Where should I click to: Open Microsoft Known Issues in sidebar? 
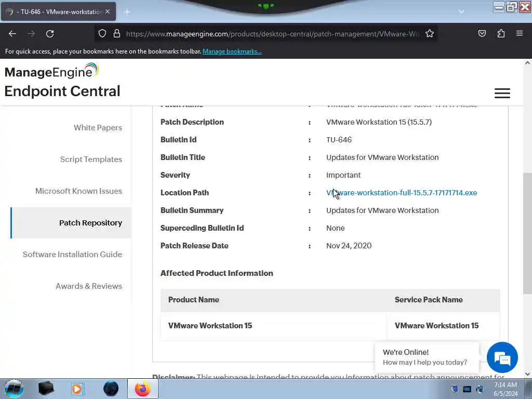79,191
